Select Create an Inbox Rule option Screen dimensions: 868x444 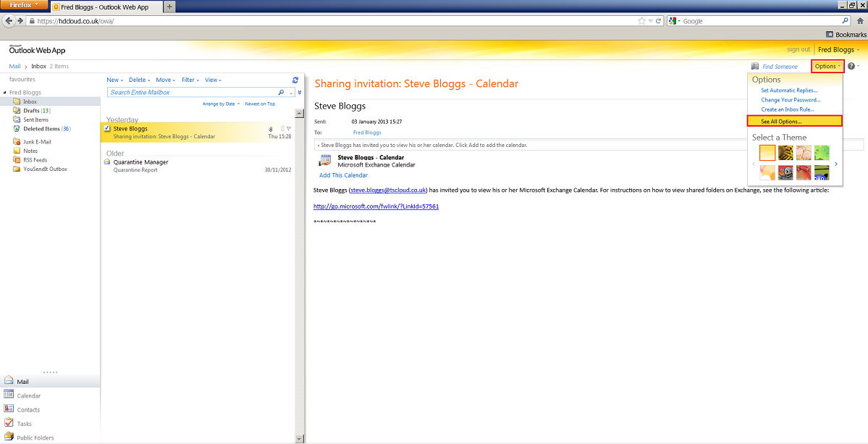(x=786, y=109)
